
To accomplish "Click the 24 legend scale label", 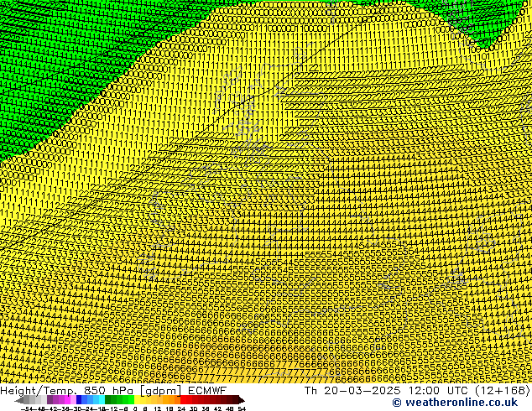I will click(x=181, y=408).
